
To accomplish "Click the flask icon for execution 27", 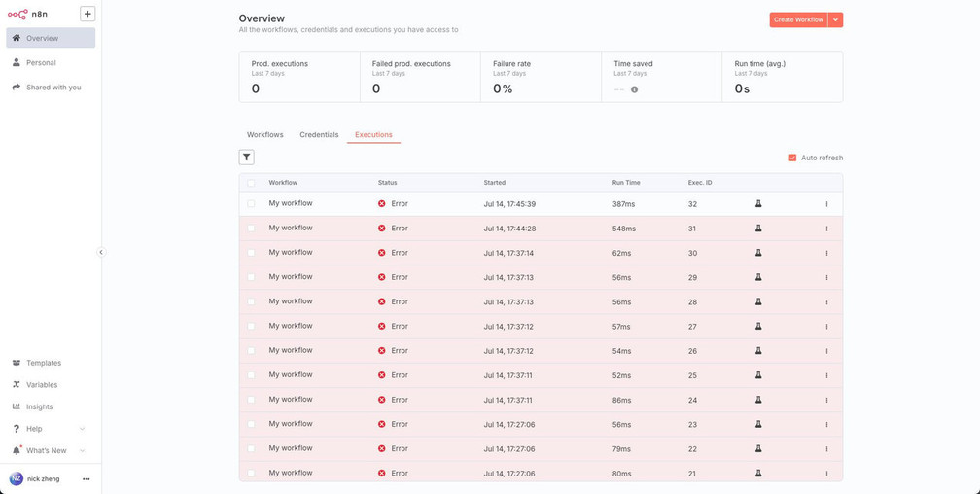I will click(x=758, y=327).
